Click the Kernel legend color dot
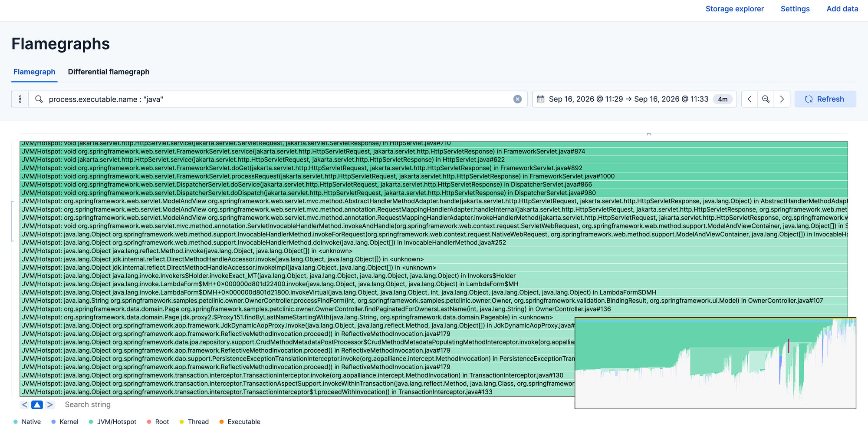The width and height of the screenshot is (868, 434). [53, 422]
